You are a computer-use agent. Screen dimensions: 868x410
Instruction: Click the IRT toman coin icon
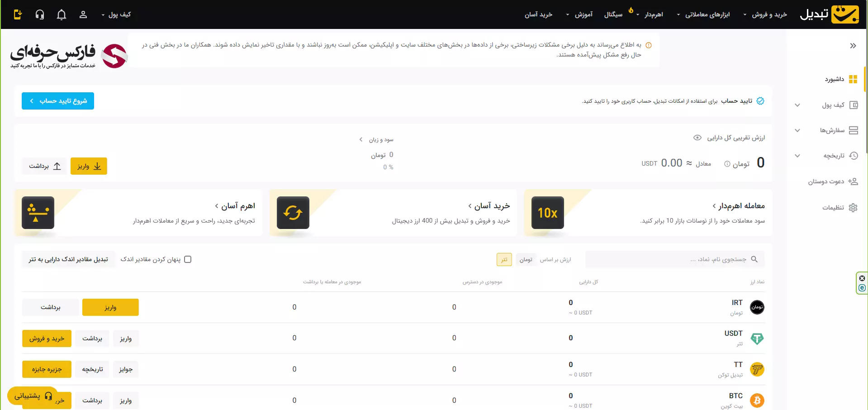[757, 307]
